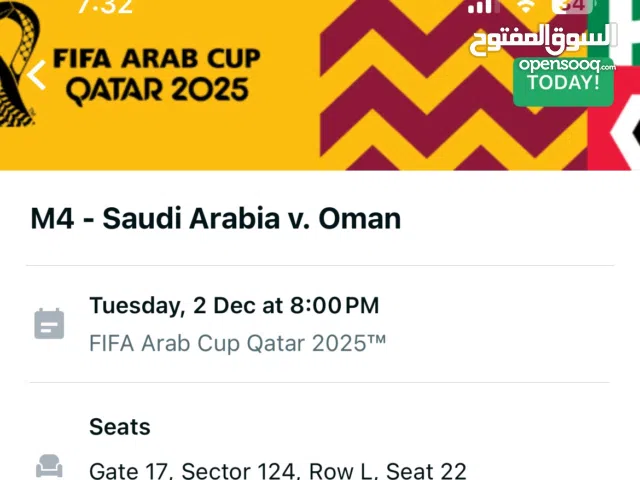
Task: Tap the cellular signal bars icon
Action: click(x=482, y=6)
